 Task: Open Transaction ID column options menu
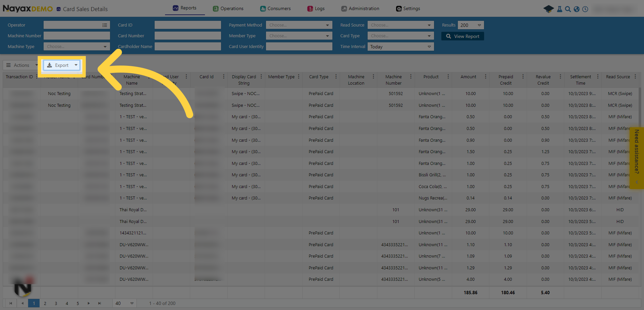(x=37, y=77)
